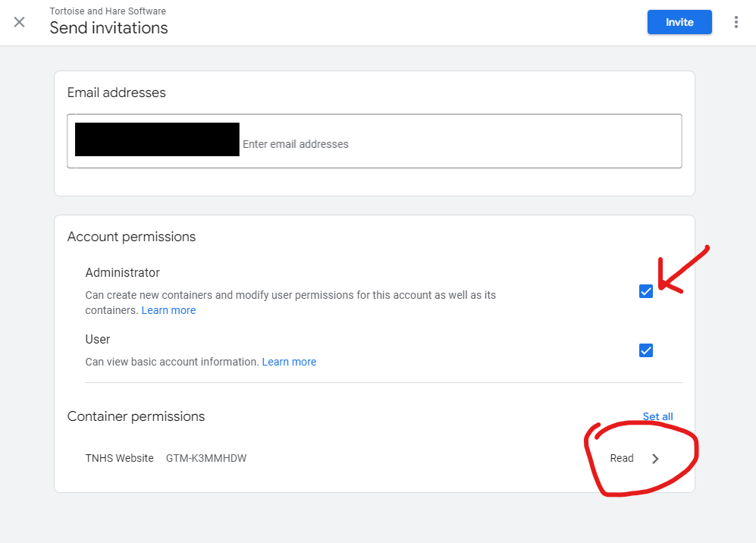Click the Invite button
This screenshot has height=543, width=756.
(679, 22)
